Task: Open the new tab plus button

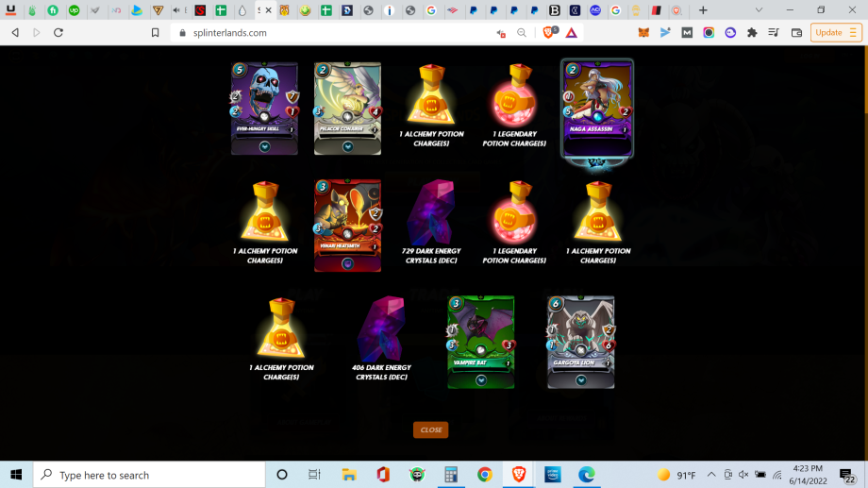Action: click(703, 10)
